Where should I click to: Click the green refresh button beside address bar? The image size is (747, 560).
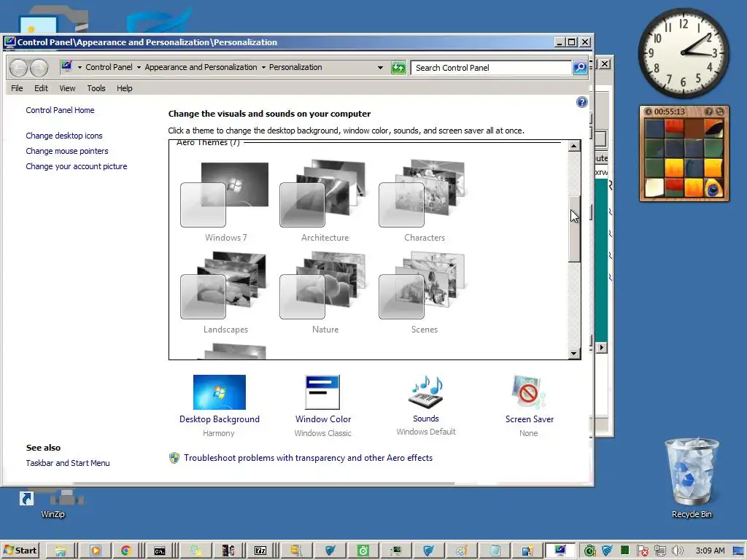coord(398,68)
